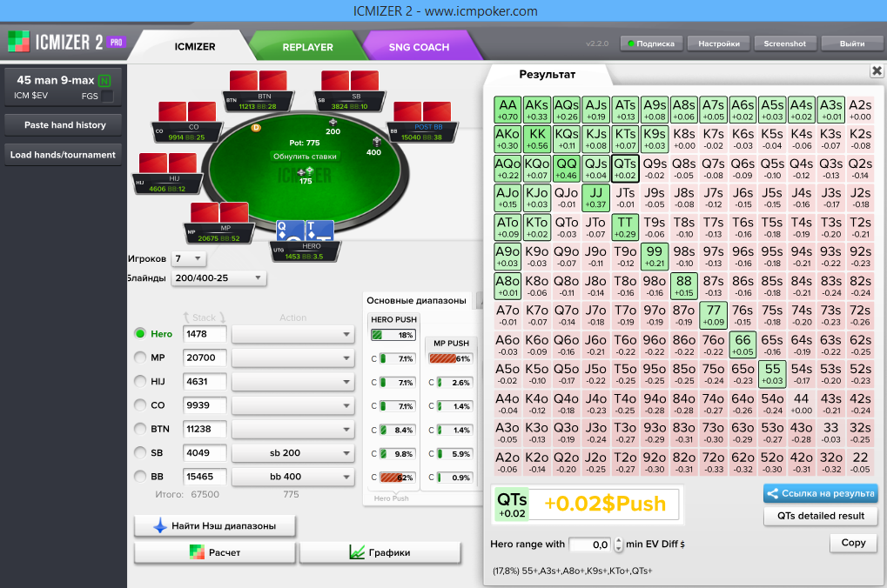
Task: Select the SB radio button
Action: point(140,452)
